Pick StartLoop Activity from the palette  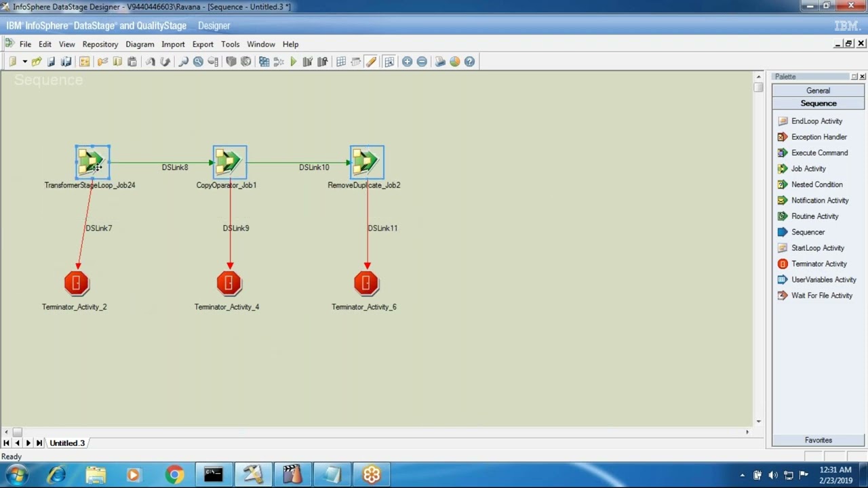pos(811,248)
